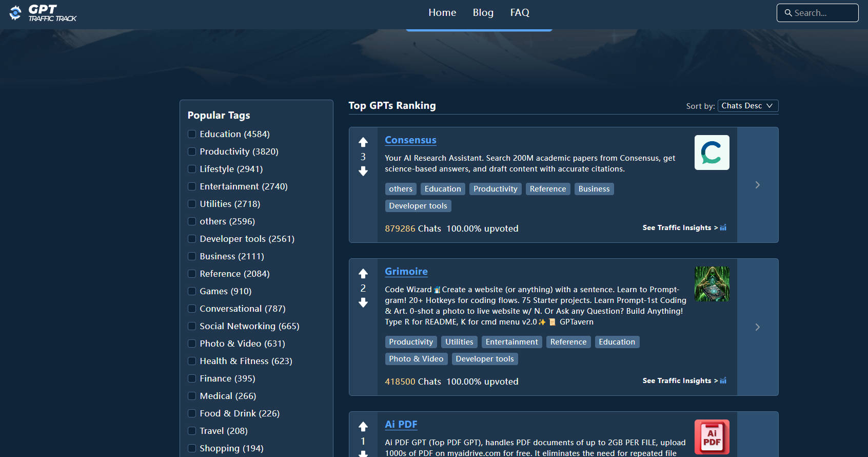This screenshot has width=868, height=457.
Task: Open the FAQ page
Action: point(520,12)
